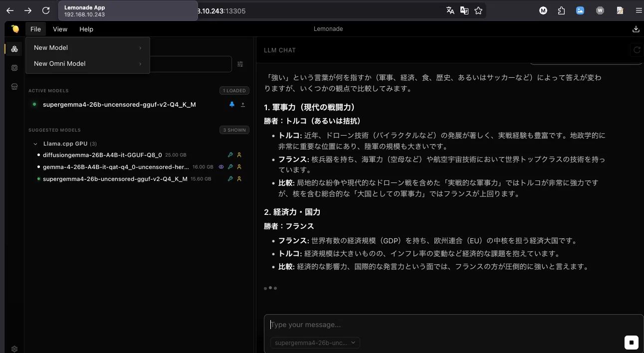Click the model search field
Image resolution: width=644 pixels, height=353 pixels.
point(191,64)
